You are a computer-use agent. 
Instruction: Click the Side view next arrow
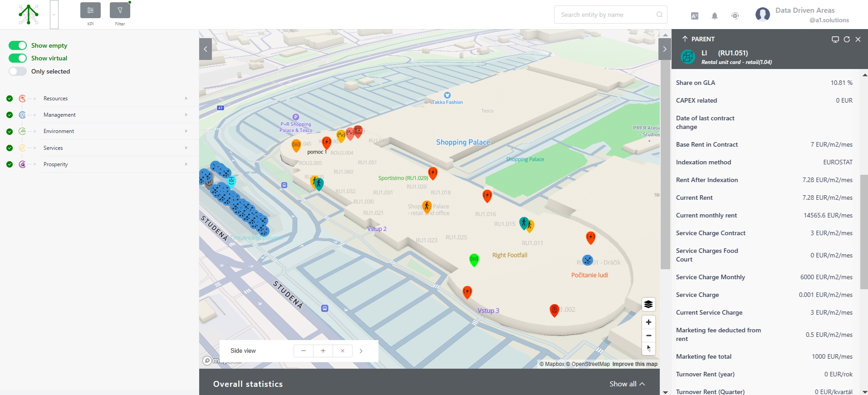[361, 351]
